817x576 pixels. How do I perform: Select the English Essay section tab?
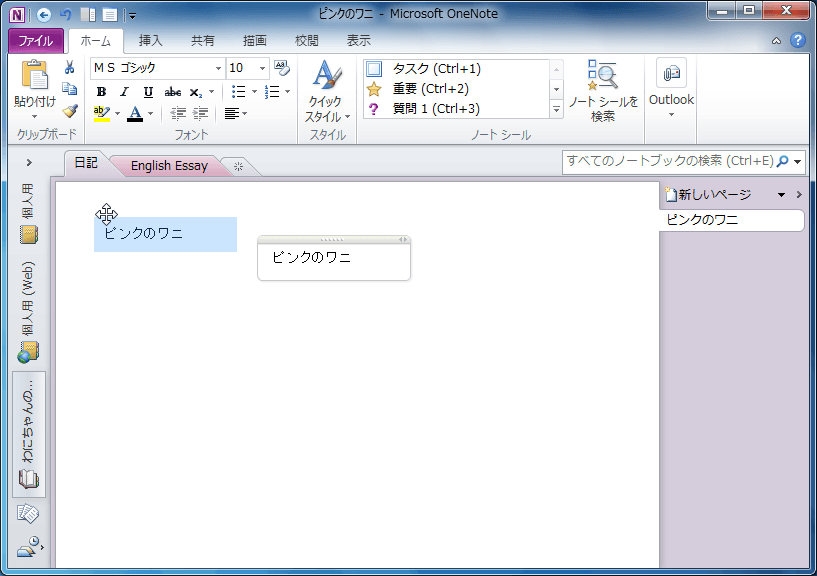point(169,166)
